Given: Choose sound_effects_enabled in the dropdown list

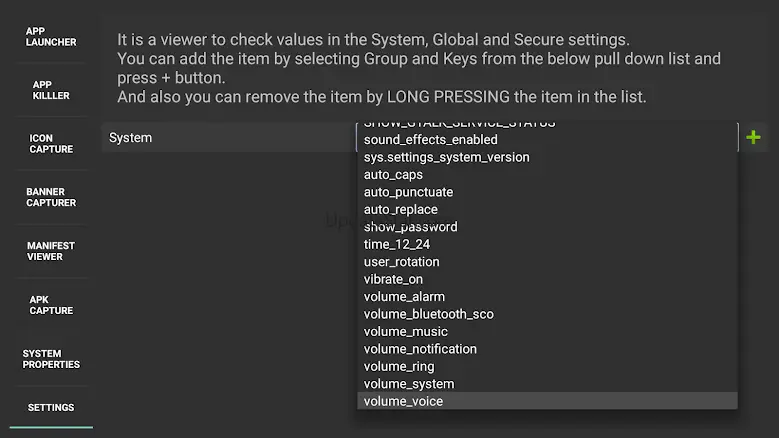Looking at the screenshot, I should pos(546,140).
